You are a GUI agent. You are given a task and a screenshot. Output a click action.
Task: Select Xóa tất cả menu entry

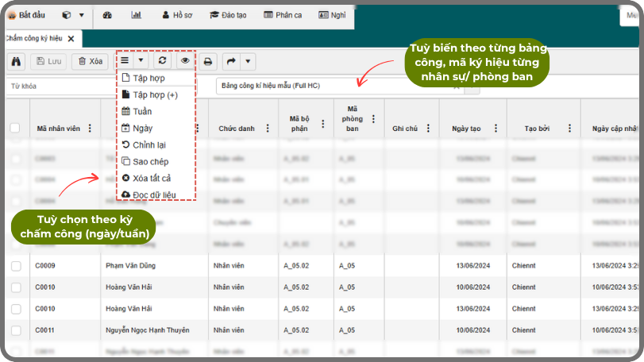[156, 178]
